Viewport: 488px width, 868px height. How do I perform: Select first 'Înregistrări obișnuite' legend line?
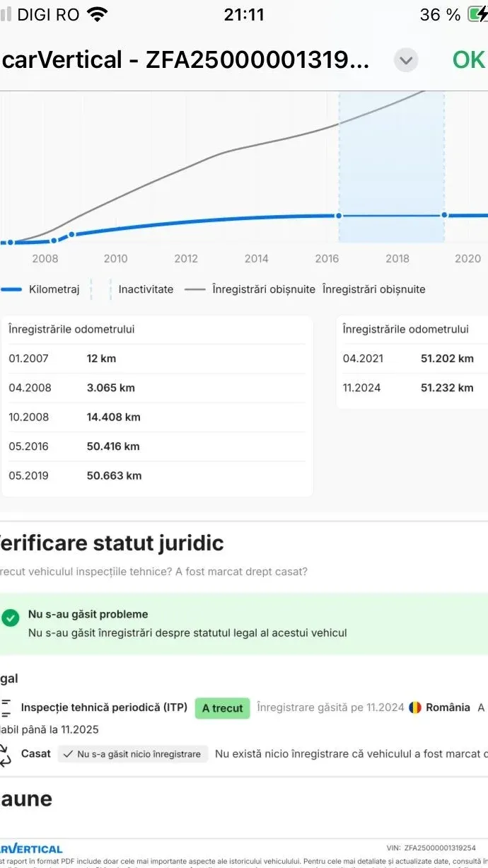point(250,289)
